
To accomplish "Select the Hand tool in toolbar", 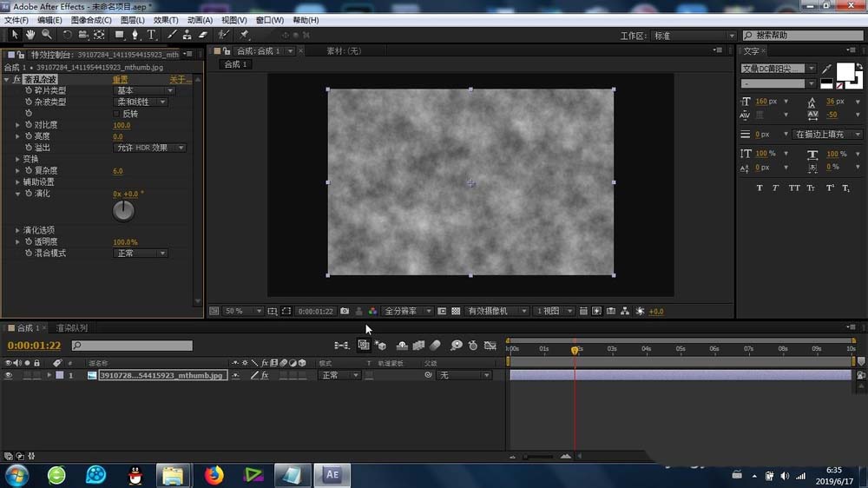I will [30, 35].
